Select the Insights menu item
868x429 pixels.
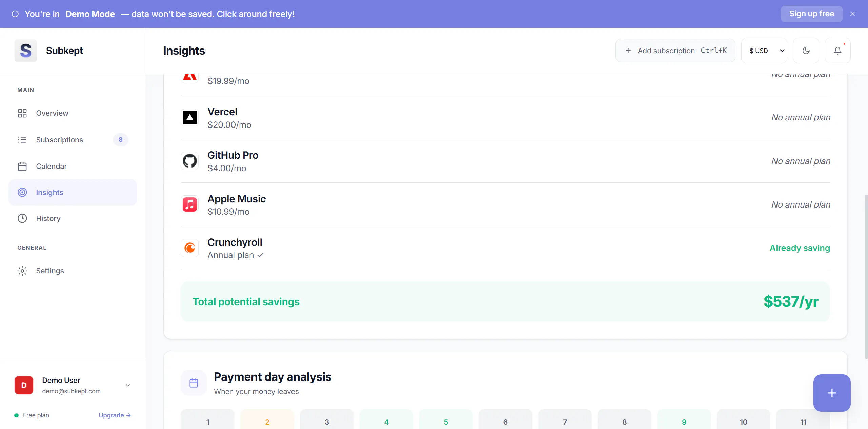(x=73, y=192)
